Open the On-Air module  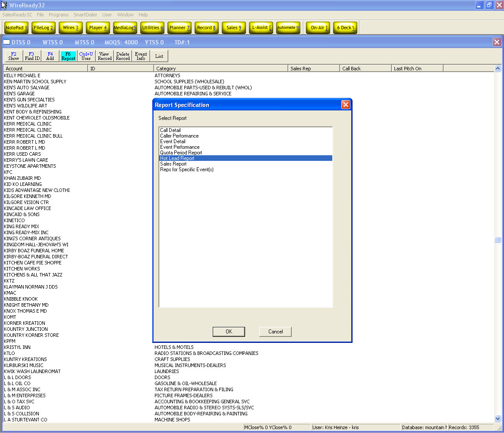coord(318,28)
